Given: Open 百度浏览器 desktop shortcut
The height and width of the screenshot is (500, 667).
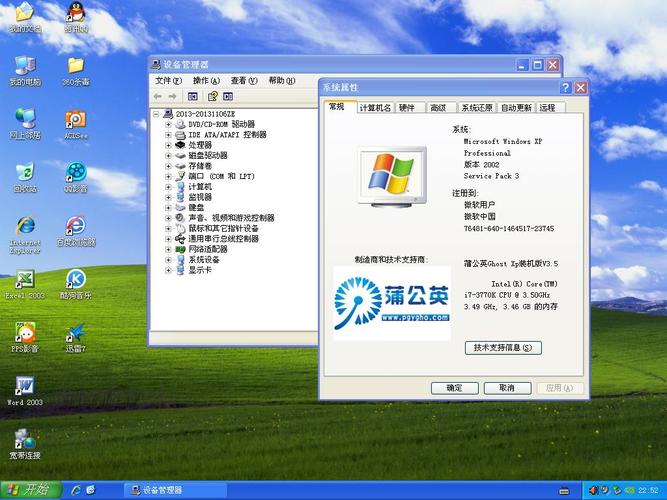Looking at the screenshot, I should point(76,231).
